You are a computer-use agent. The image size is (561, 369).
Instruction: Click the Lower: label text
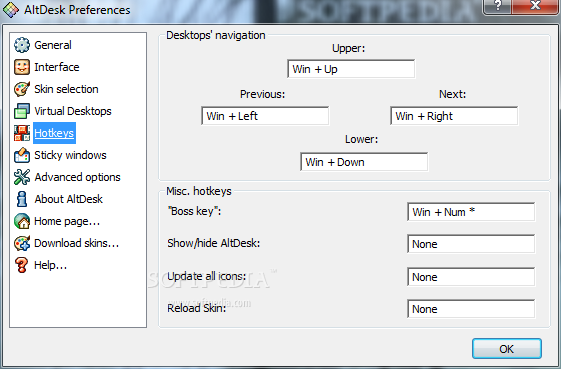(361, 139)
